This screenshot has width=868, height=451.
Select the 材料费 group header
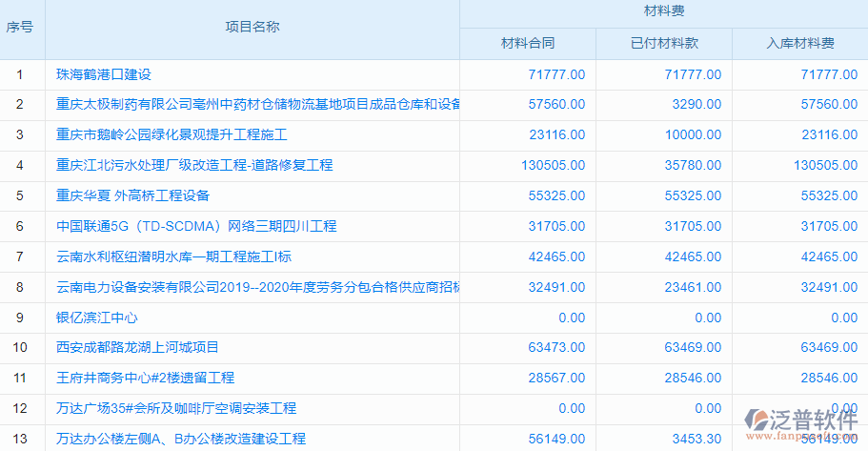click(x=663, y=12)
